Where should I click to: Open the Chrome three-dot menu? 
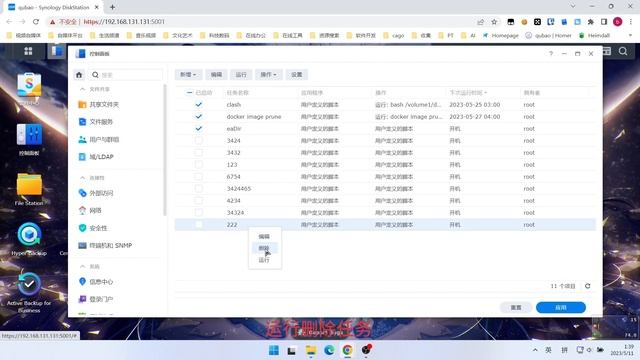click(x=631, y=22)
